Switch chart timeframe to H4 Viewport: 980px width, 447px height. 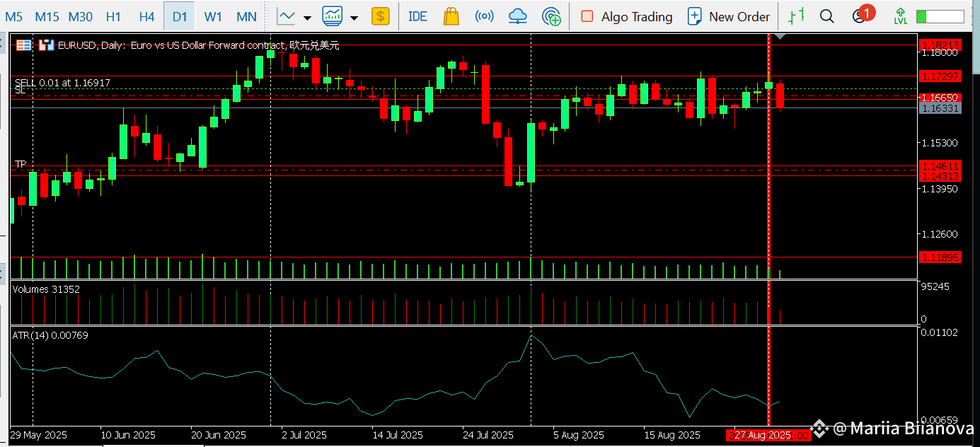tap(146, 16)
